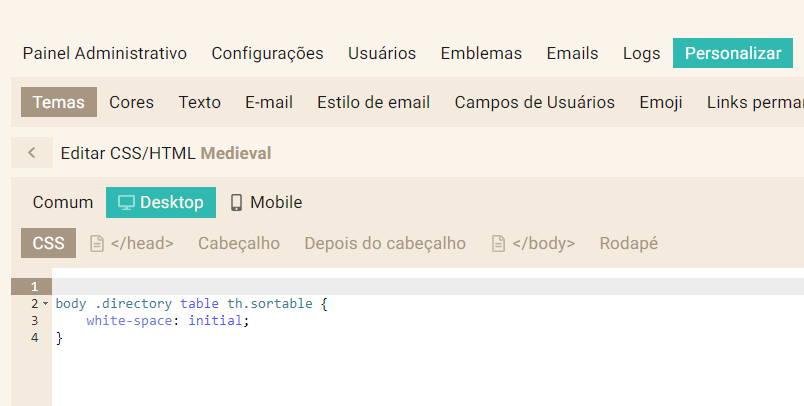Screen dimensions: 804x406
Task: Click the 'Medieval' theme name heading
Action: tap(236, 153)
